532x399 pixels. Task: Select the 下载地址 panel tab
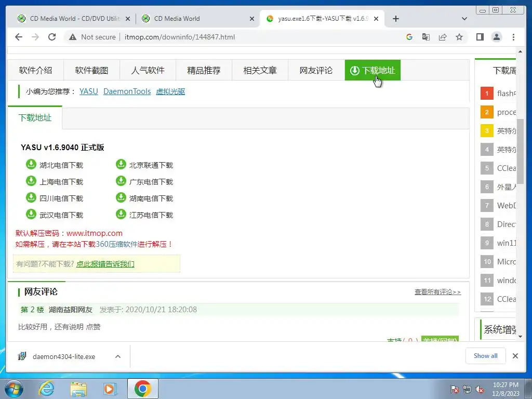(x=35, y=118)
